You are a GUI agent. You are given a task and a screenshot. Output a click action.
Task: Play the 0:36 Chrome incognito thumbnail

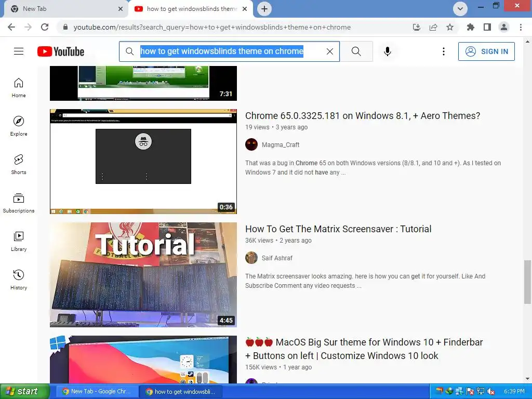pos(143,162)
